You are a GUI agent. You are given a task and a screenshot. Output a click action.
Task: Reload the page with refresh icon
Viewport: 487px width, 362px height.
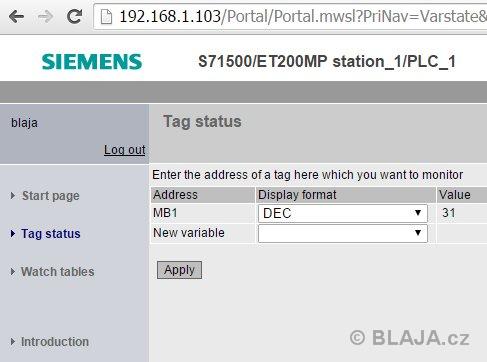pyautogui.click(x=74, y=16)
